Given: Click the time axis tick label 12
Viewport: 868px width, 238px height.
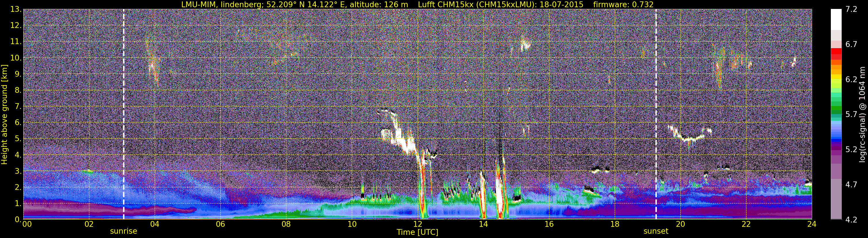Looking at the screenshot, I should point(418,224).
